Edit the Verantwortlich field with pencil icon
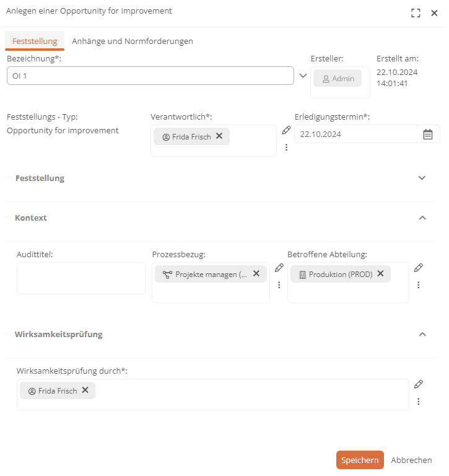This screenshot has width=449, height=476. coord(286,130)
